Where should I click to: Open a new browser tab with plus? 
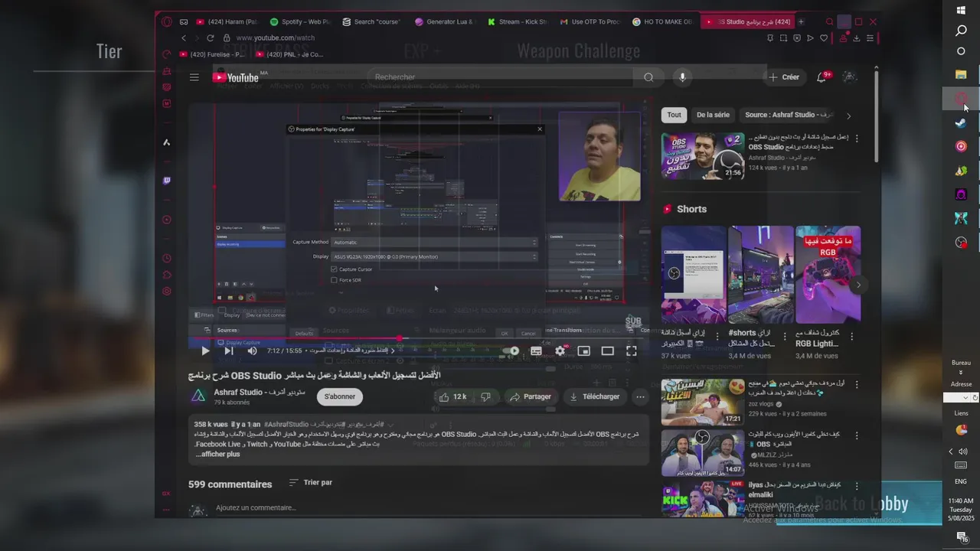802,21
